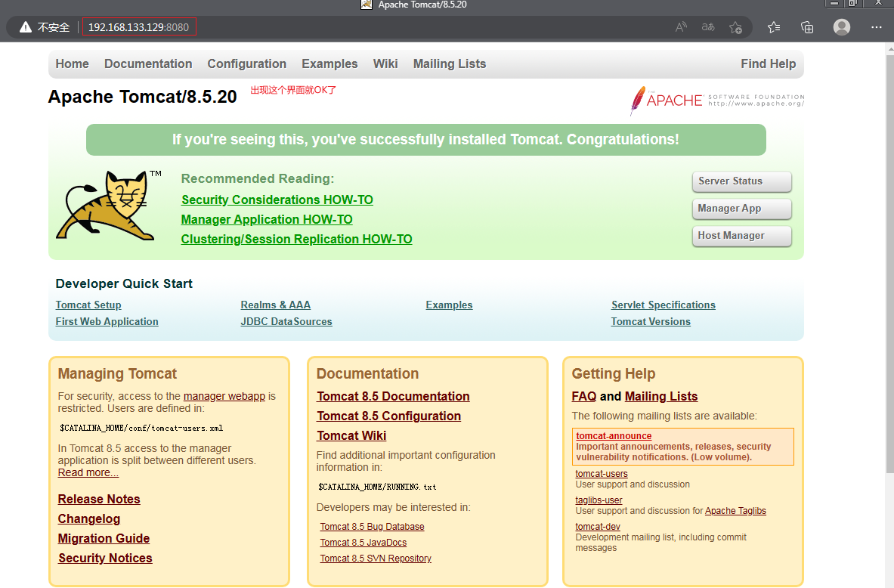Open First Web Application link
Image resolution: width=894 pixels, height=588 pixels.
click(107, 322)
